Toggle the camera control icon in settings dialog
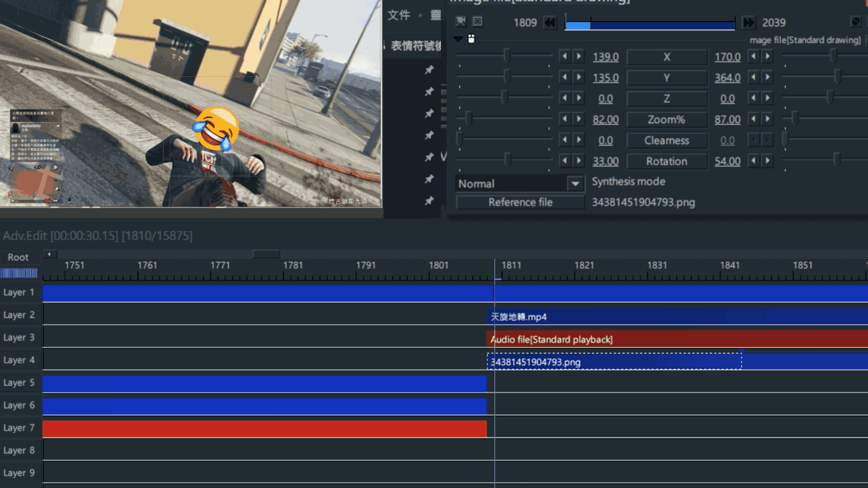868x488 pixels. 461,22
